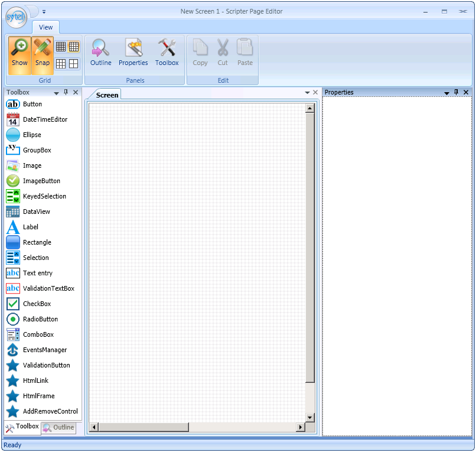
Task: Click the Grid ribbon group label
Action: point(45,80)
